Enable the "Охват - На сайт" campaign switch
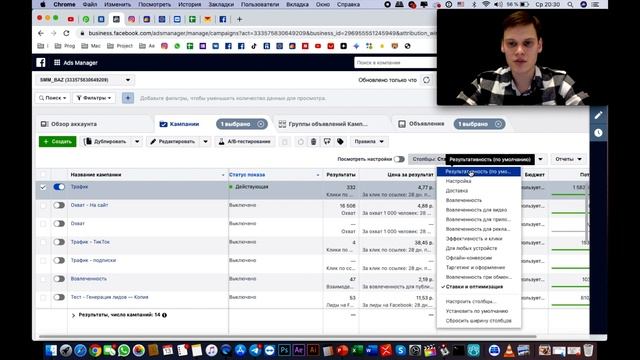This screenshot has height=360, width=640. click(x=59, y=205)
